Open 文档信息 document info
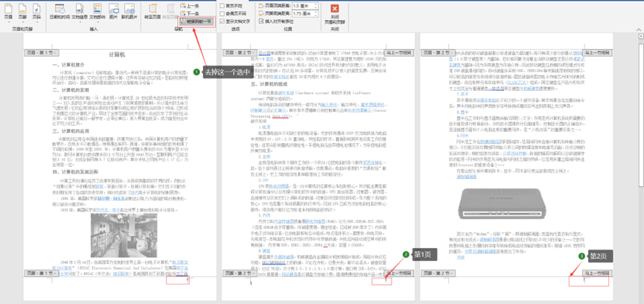644x304 pixels. click(79, 11)
